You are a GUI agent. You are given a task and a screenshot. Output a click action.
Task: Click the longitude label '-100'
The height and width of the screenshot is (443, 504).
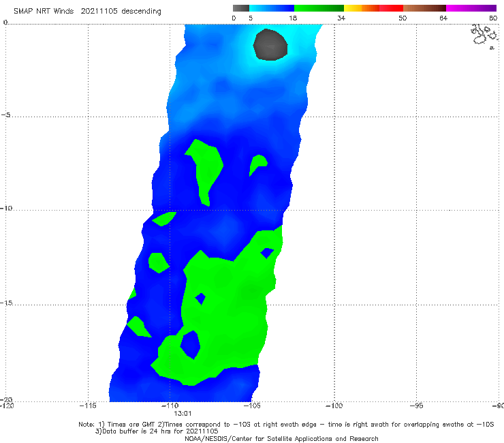pos(334,406)
